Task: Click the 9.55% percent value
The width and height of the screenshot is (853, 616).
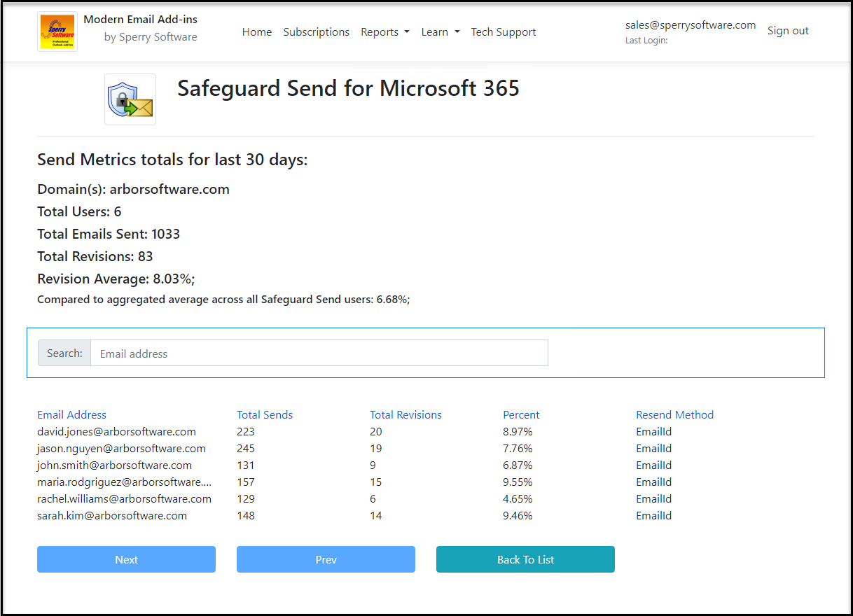Action: pos(518,482)
